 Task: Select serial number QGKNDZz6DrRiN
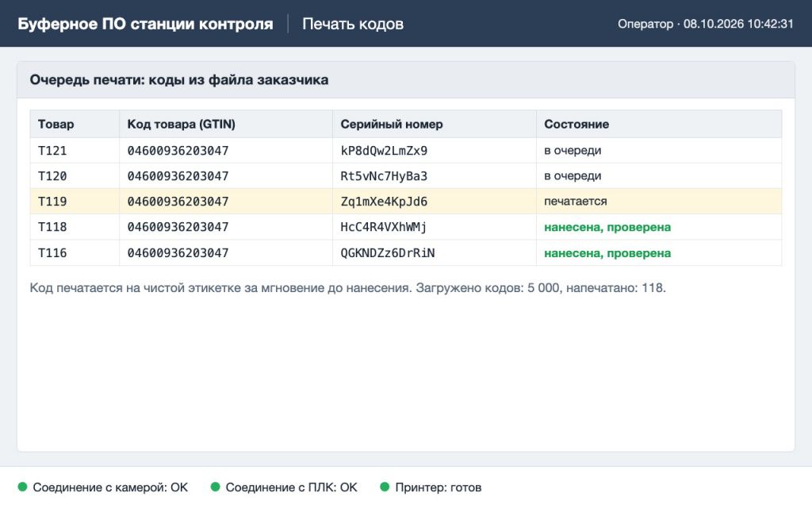[x=387, y=252]
